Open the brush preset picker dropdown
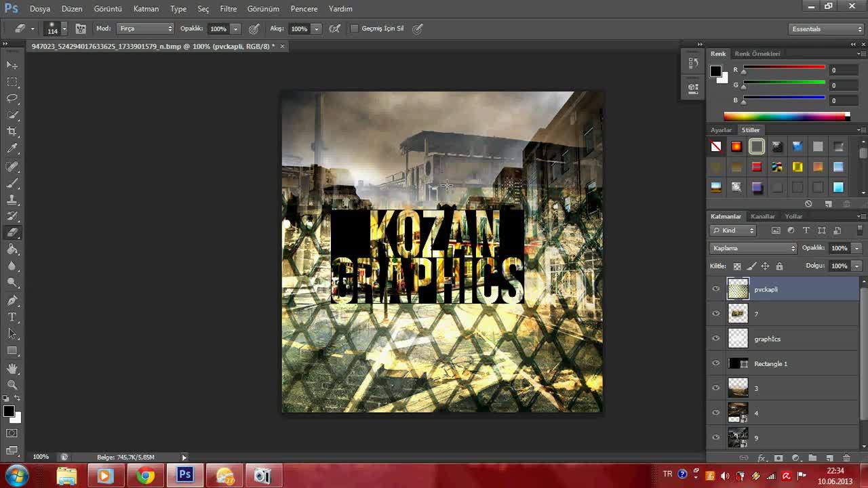 click(x=64, y=28)
